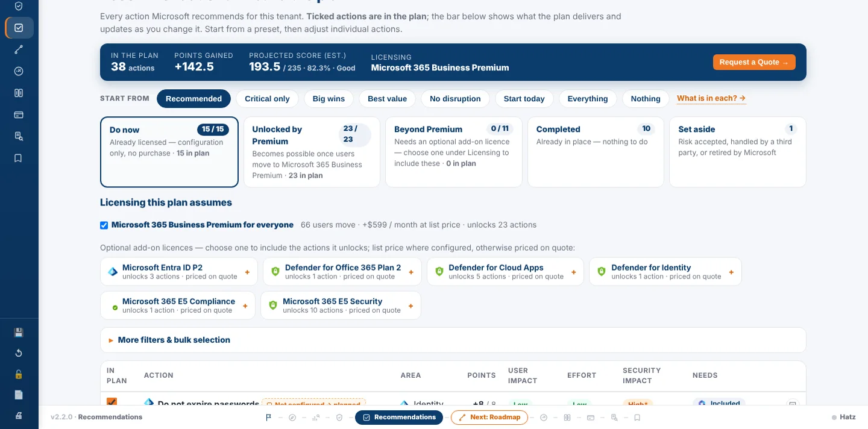Image resolution: width=868 pixels, height=429 pixels.
Task: Click the Area column header
Action: point(411,375)
